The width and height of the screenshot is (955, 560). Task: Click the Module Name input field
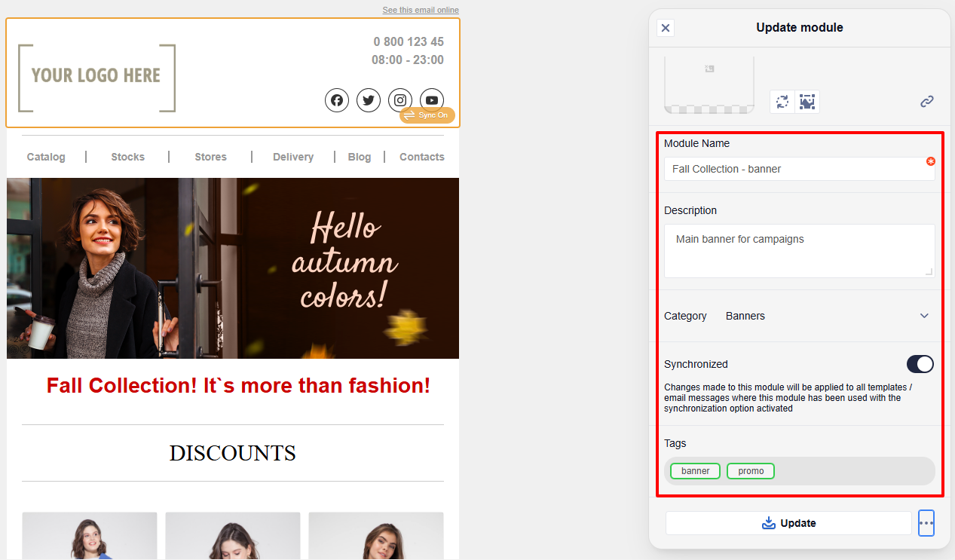pos(799,169)
